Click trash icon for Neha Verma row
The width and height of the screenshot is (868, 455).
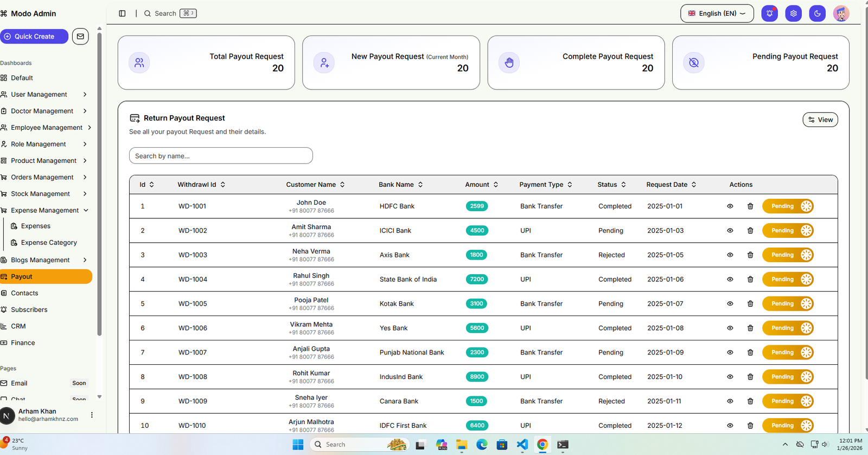750,255
